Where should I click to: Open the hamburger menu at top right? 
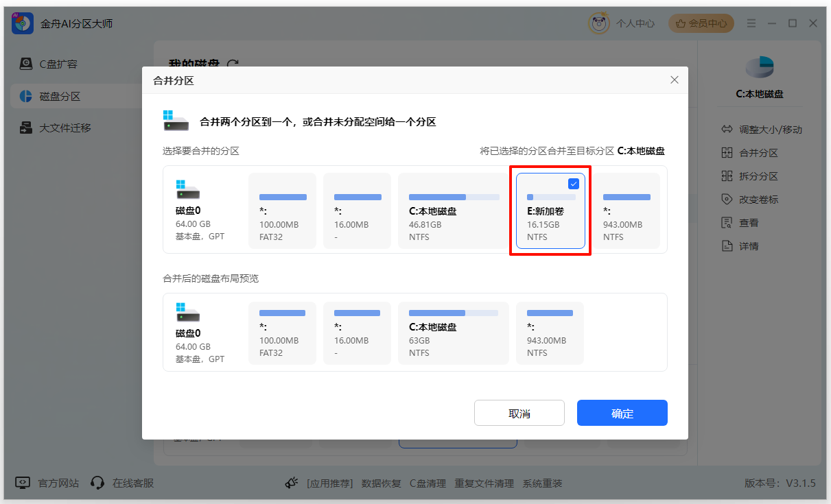pyautogui.click(x=751, y=23)
